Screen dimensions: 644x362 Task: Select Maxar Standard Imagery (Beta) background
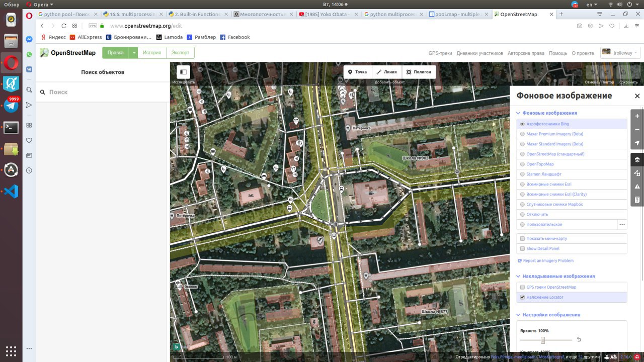point(572,144)
